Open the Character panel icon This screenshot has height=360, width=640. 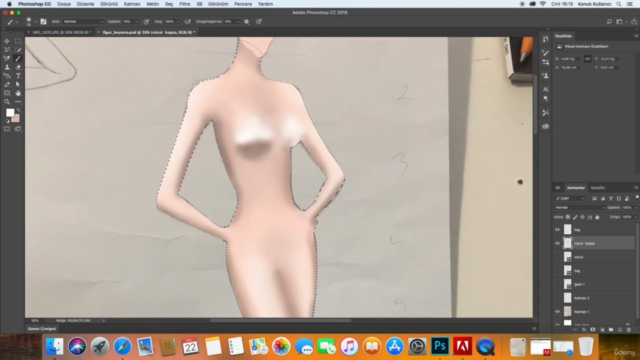[x=546, y=89]
